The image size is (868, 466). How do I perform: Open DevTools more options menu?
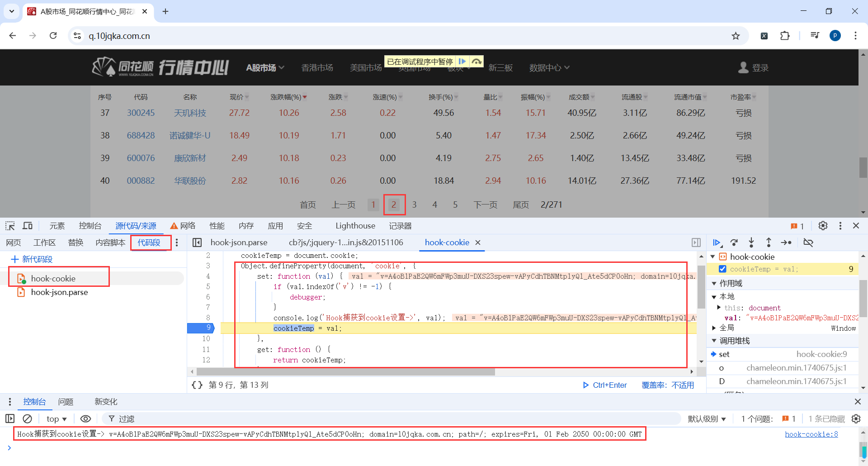(x=840, y=226)
